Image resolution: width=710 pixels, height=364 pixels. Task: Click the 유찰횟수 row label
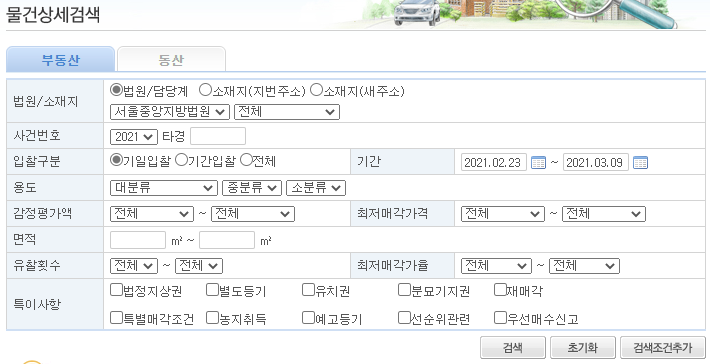37,265
